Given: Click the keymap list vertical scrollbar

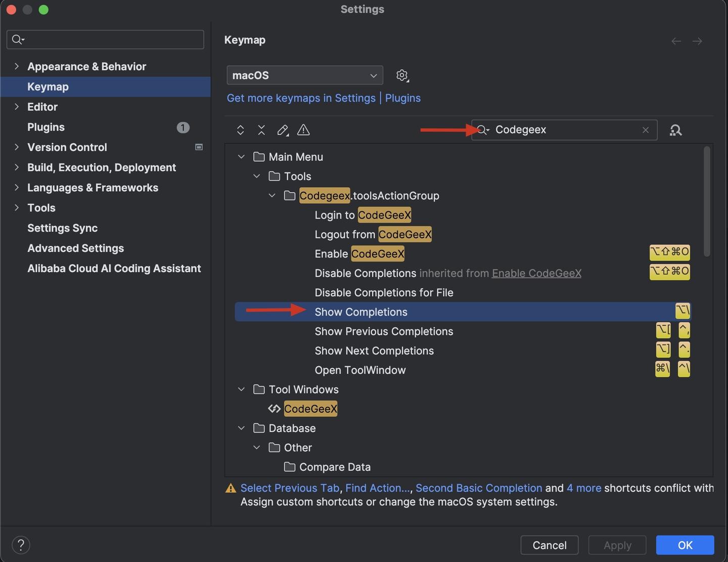Looking at the screenshot, I should tap(707, 202).
